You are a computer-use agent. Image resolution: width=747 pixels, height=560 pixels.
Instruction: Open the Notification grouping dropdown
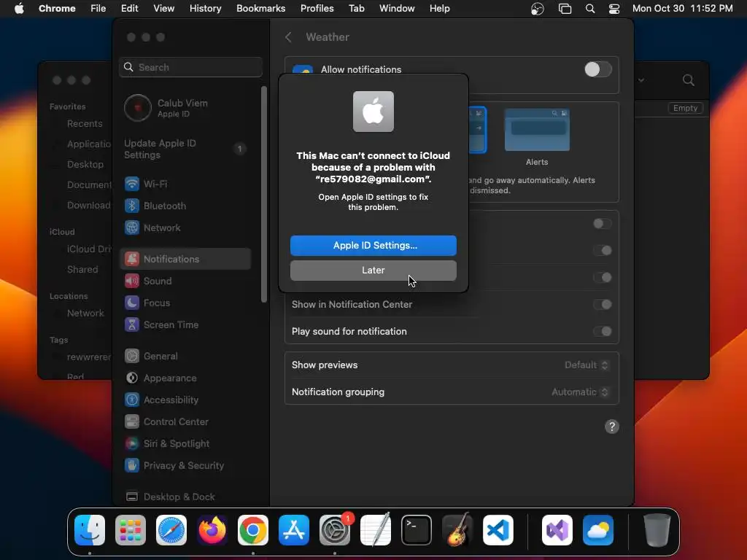click(x=580, y=392)
